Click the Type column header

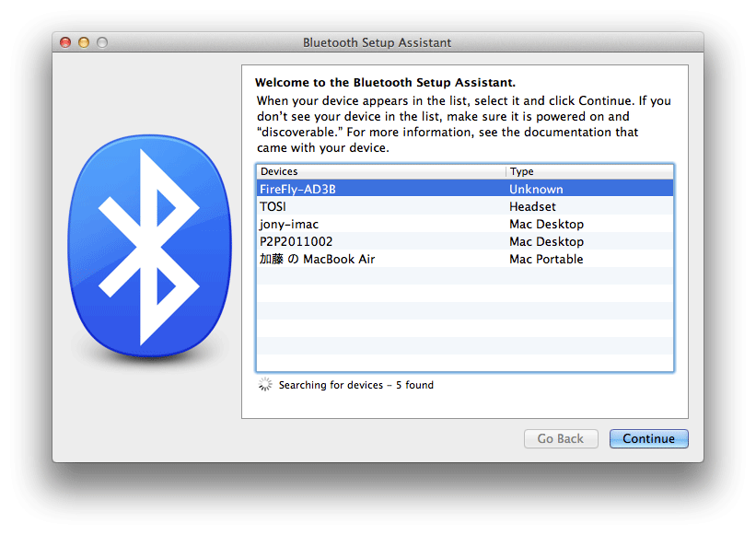(x=589, y=171)
